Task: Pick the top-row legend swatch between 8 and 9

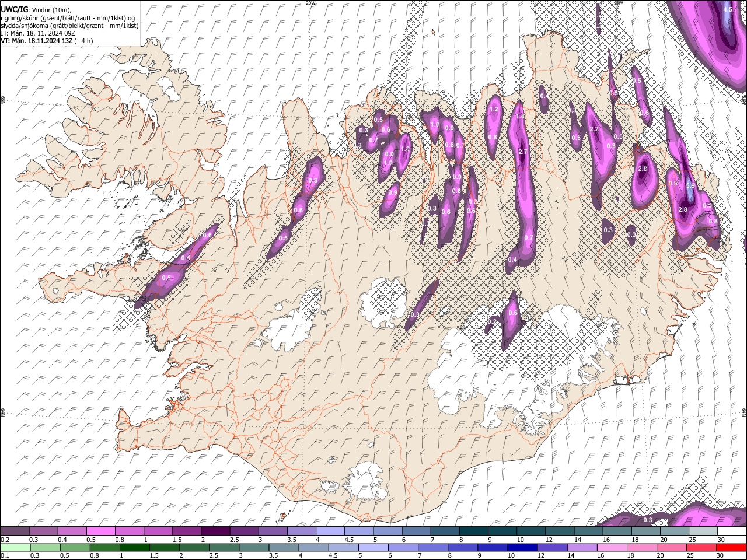Action: 474,531
